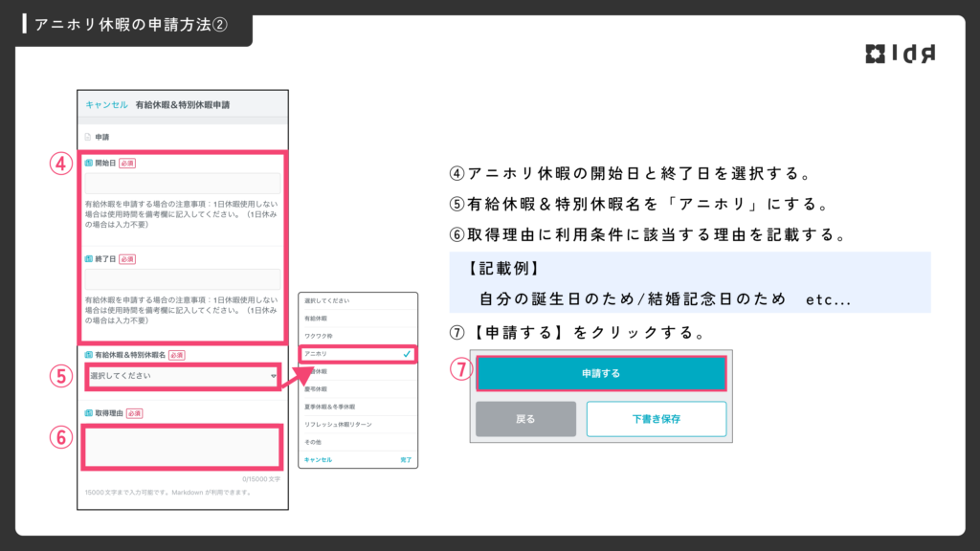Open the 選択してください leave type dropdown

point(182,376)
